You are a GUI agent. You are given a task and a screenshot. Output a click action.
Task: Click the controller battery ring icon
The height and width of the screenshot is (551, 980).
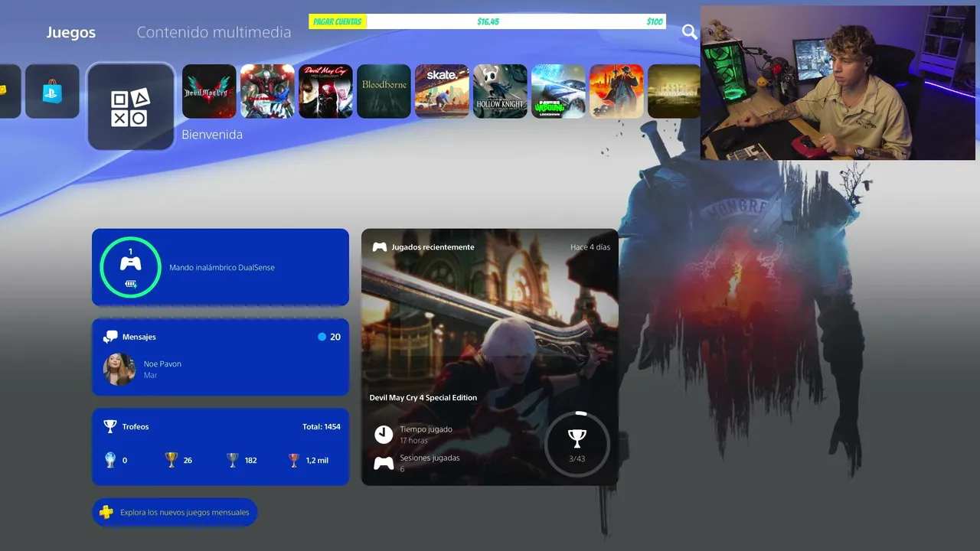pos(130,267)
